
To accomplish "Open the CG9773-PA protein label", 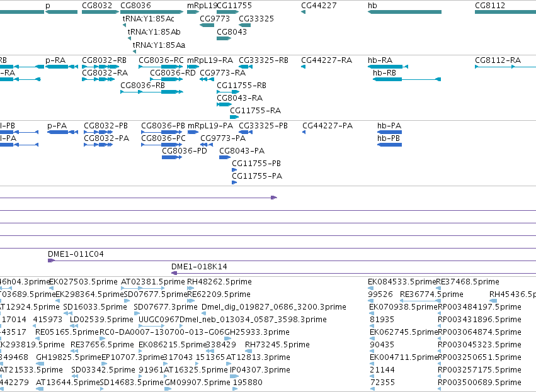I will tap(223, 138).
